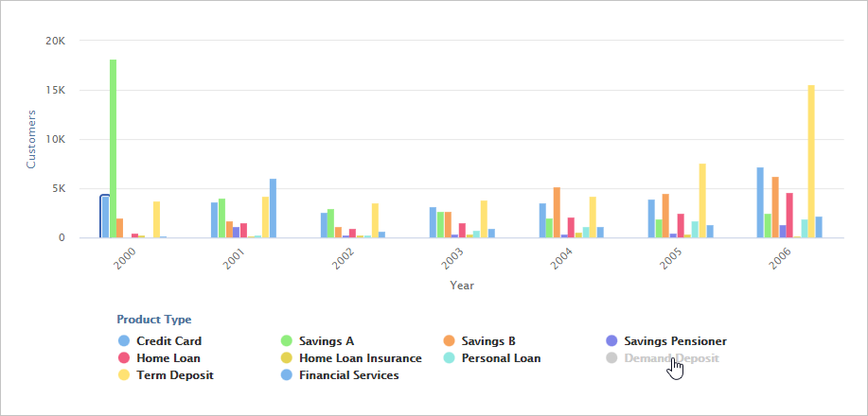Select the orange Savings B bar in 2004
This screenshot has height=416, width=868.
557,212
